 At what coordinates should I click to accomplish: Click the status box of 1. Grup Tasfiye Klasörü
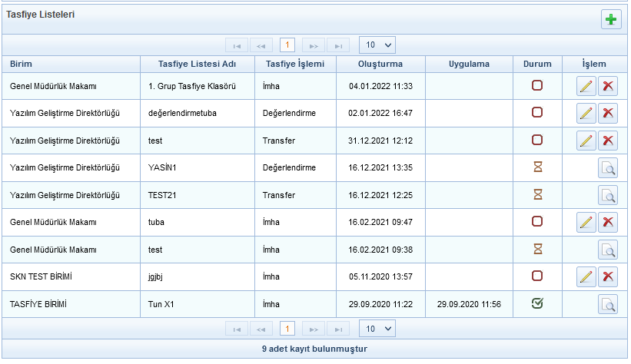(x=537, y=86)
